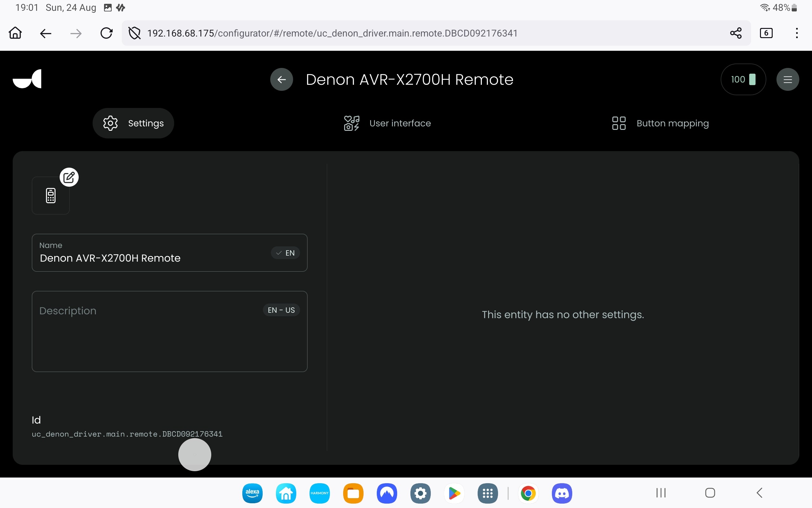
Task: Share the current page
Action: coord(736,33)
